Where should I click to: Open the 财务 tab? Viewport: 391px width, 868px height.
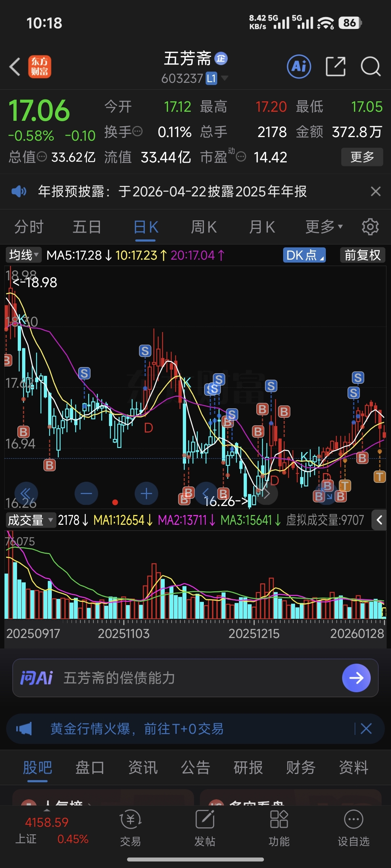pos(301,767)
